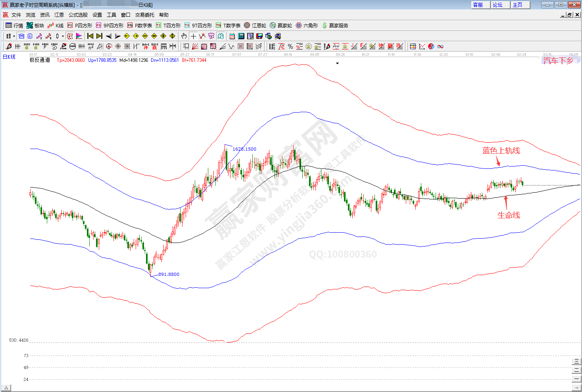Click the 汽车下乡 stock name label
This screenshot has height=392, width=582.
(x=558, y=61)
